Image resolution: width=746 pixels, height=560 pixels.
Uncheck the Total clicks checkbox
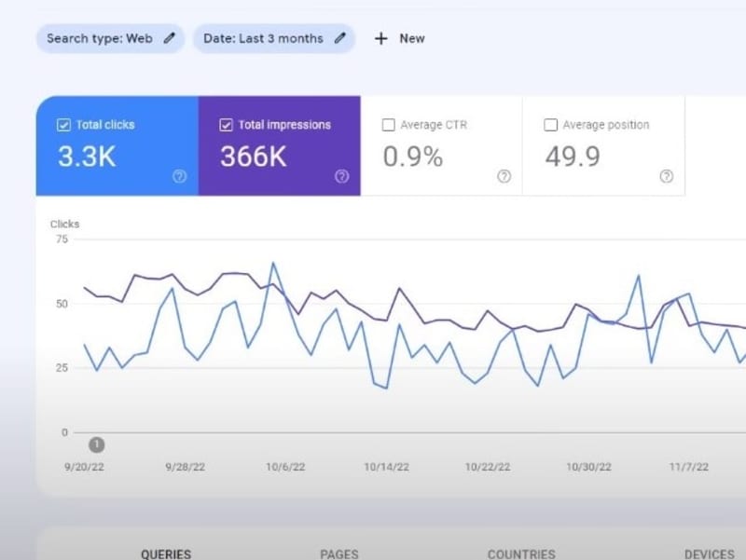click(63, 125)
